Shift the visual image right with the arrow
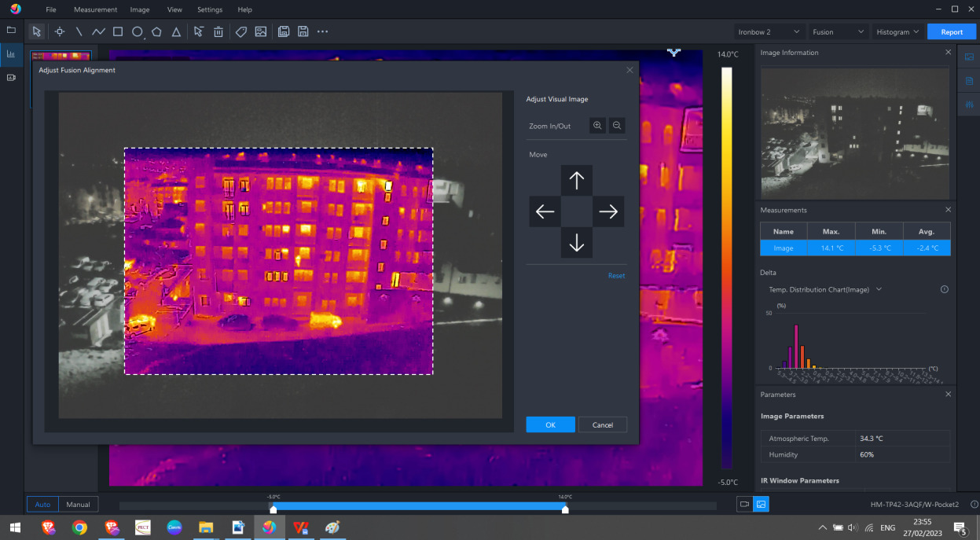Viewport: 980px width, 540px height. [x=608, y=211]
